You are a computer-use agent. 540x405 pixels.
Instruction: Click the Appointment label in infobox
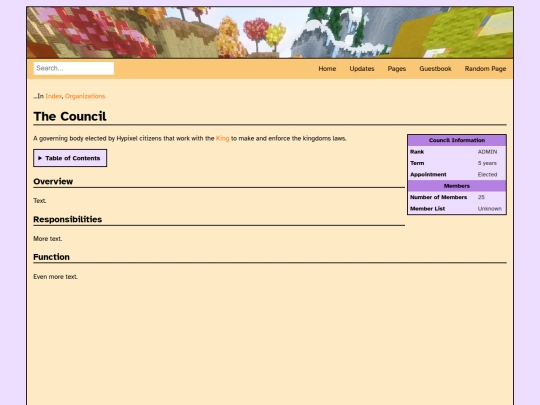click(x=428, y=175)
